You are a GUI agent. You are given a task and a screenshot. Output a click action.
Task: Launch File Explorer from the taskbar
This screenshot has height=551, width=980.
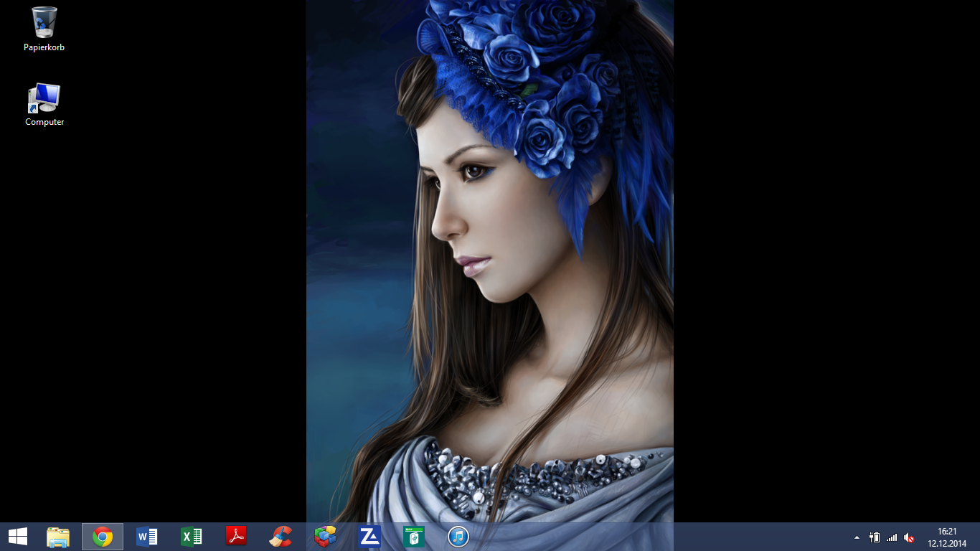(58, 537)
